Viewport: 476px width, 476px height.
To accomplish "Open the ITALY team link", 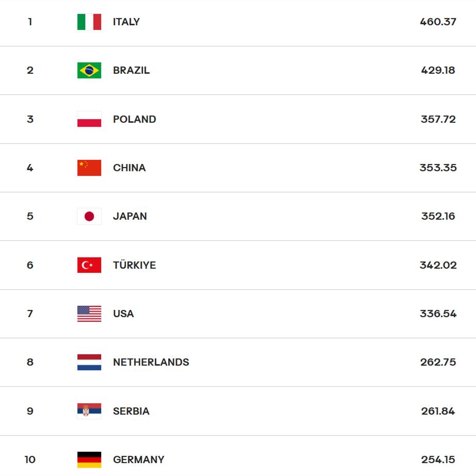I will 126,22.
